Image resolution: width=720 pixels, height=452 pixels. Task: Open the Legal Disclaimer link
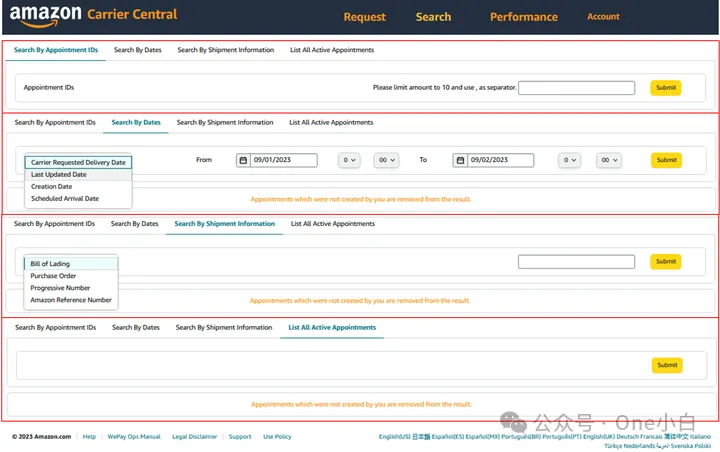[195, 437]
